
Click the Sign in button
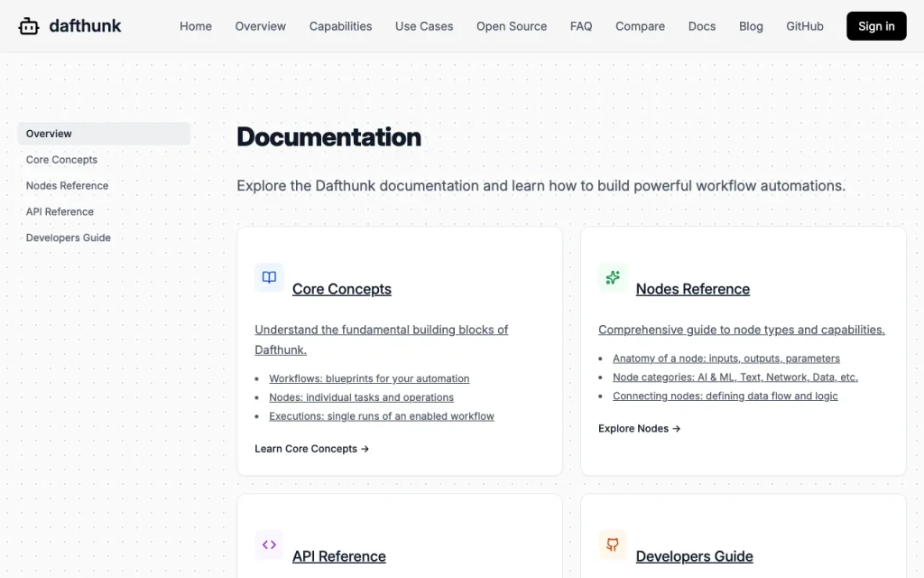876,26
